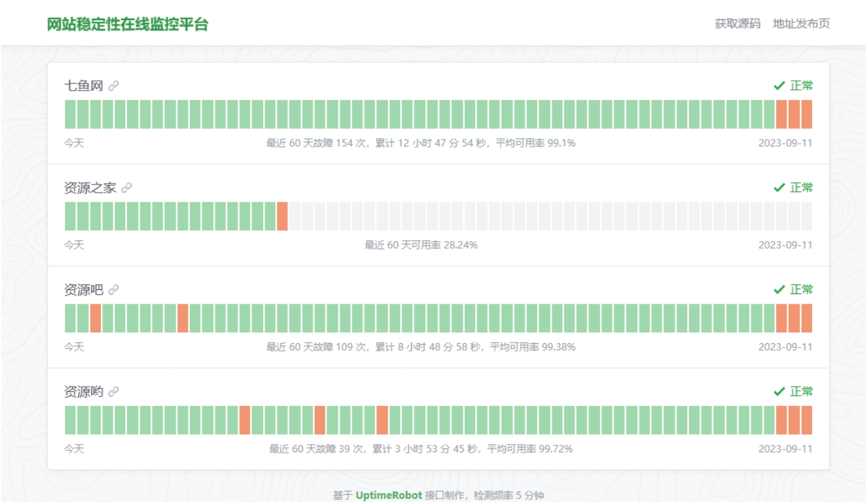Click the rightmost orange bar in 七鱼网 timeline
The width and height of the screenshot is (868, 502).
807,115
